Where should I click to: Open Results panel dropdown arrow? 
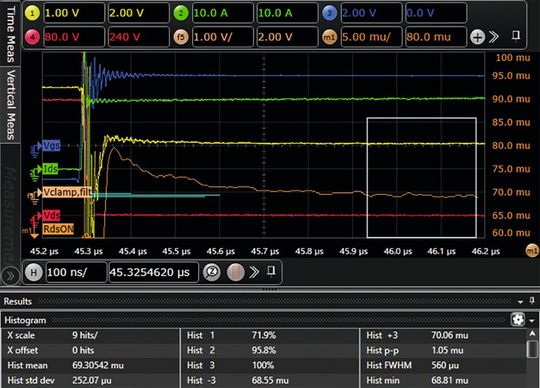click(520, 302)
